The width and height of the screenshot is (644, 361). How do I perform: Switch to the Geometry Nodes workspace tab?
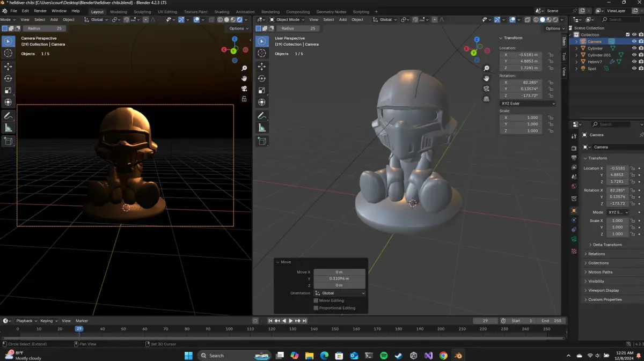[x=331, y=12]
